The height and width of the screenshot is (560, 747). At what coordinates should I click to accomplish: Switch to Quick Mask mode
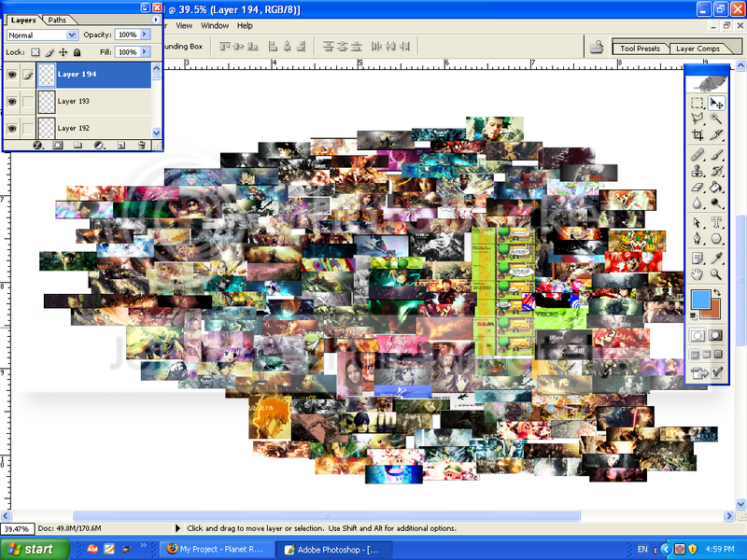pyautogui.click(x=715, y=336)
